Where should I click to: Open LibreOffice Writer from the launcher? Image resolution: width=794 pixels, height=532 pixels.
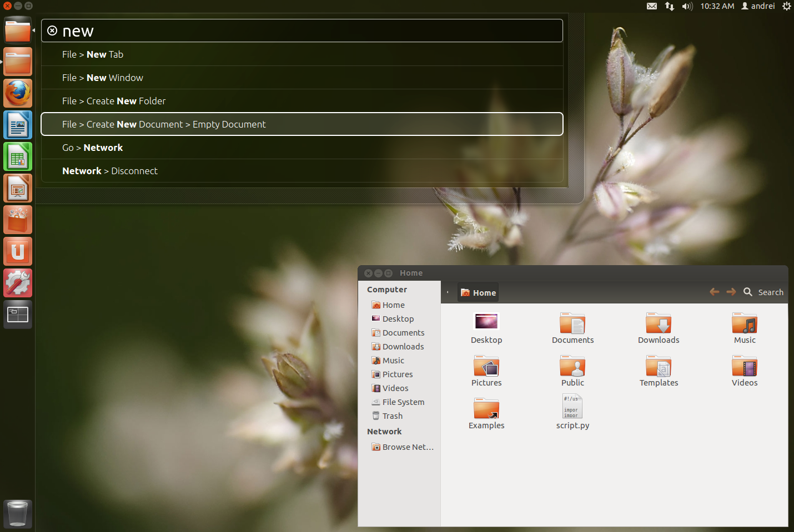point(17,125)
